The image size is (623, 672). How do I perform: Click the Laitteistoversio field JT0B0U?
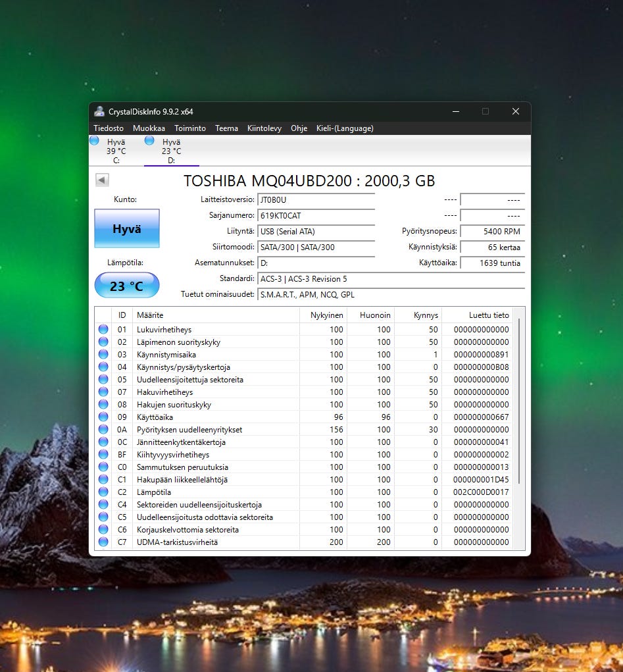click(x=316, y=199)
